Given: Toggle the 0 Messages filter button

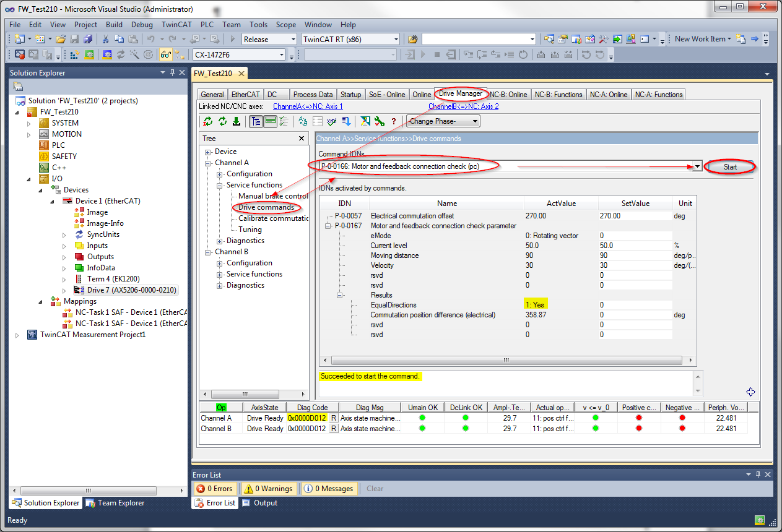Looking at the screenshot, I should pos(329,489).
